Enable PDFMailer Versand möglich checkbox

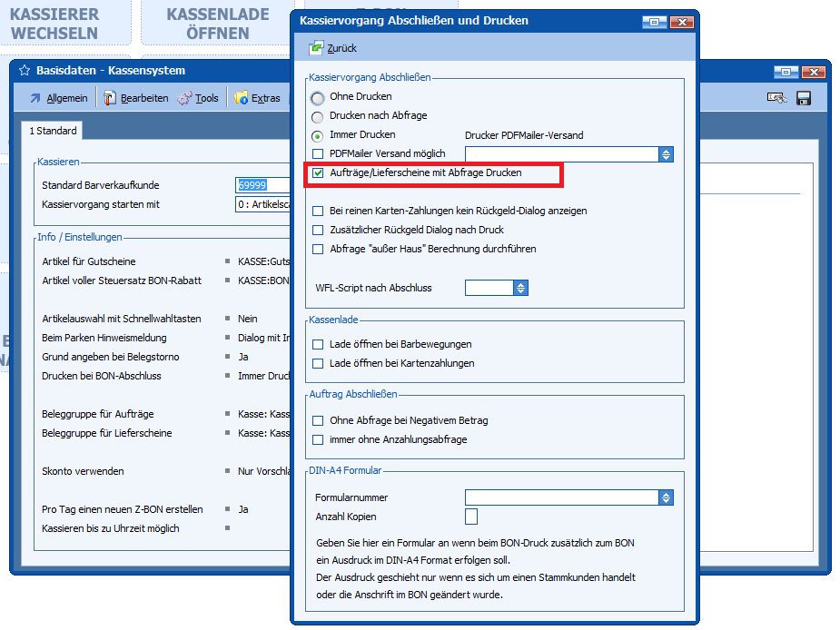(318, 154)
